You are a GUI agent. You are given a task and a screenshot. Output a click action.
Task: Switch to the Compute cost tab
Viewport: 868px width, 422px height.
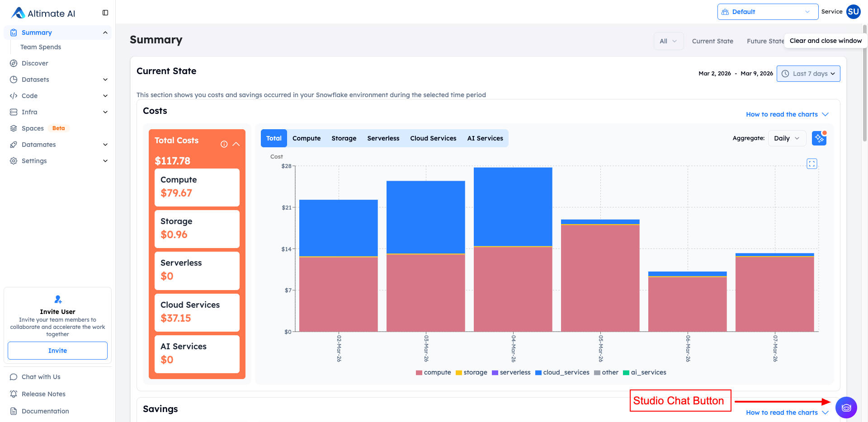[x=307, y=138]
